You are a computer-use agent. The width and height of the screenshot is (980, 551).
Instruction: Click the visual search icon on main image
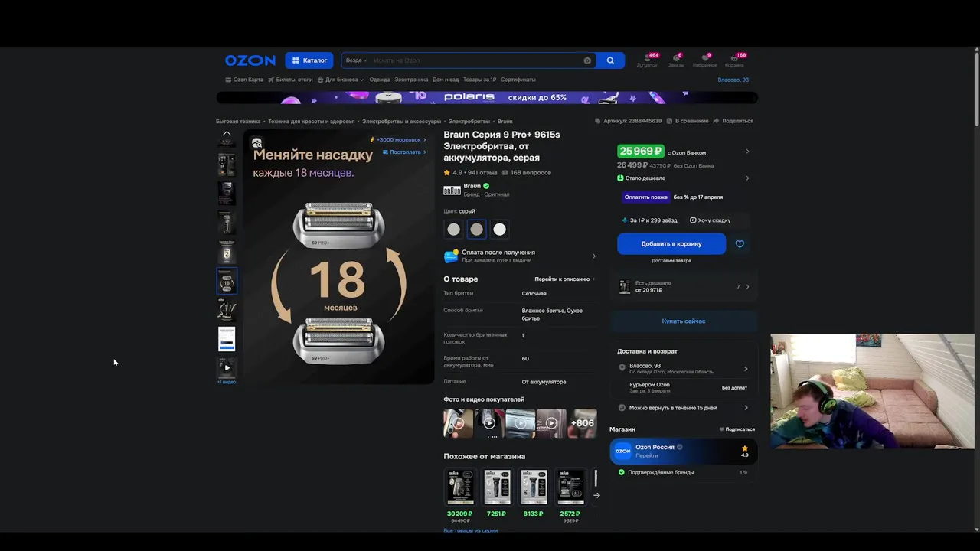256,143
